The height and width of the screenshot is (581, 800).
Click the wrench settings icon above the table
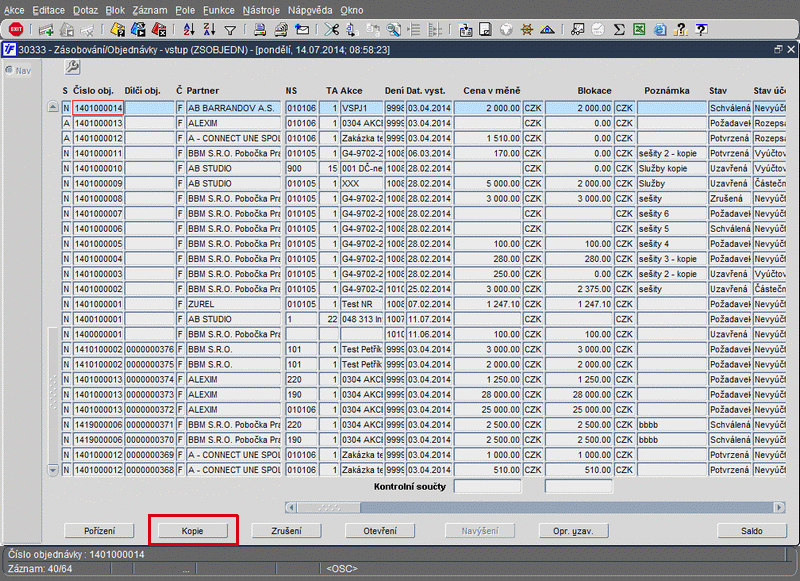pos(72,66)
